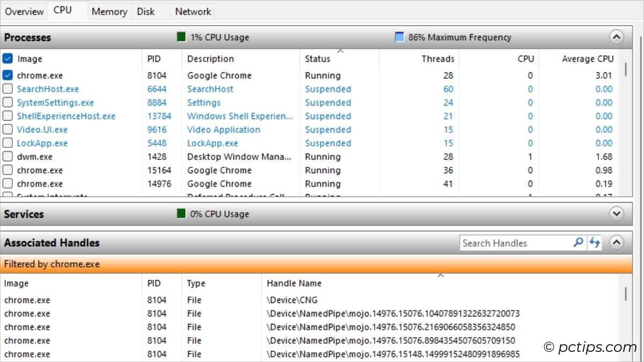
Task: Open the Overview tab
Action: tap(24, 11)
